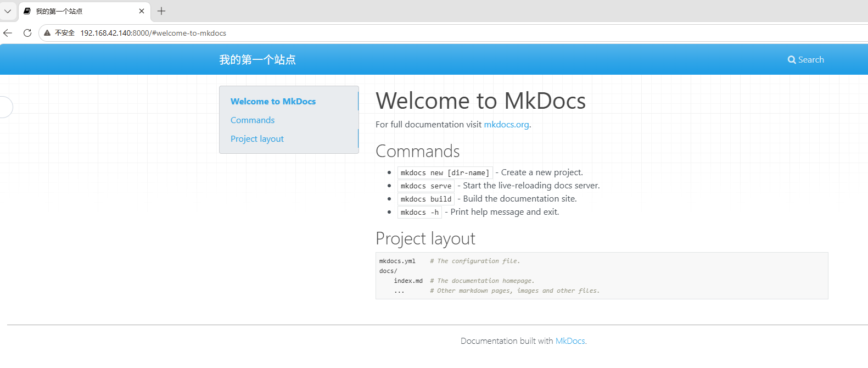Follow the MkDocs footer link
Image resolution: width=868 pixels, height=368 pixels.
point(570,341)
